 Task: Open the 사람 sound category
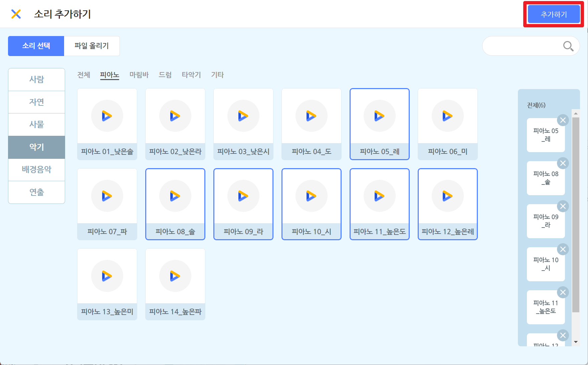(37, 79)
